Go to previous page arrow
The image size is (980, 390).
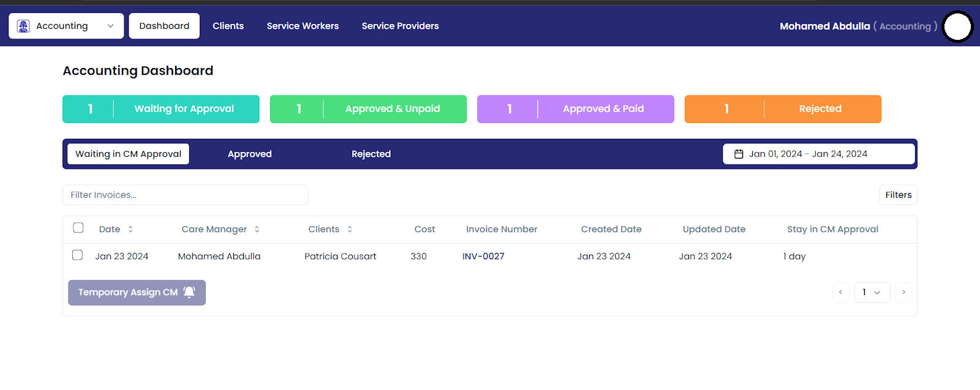[x=840, y=293]
